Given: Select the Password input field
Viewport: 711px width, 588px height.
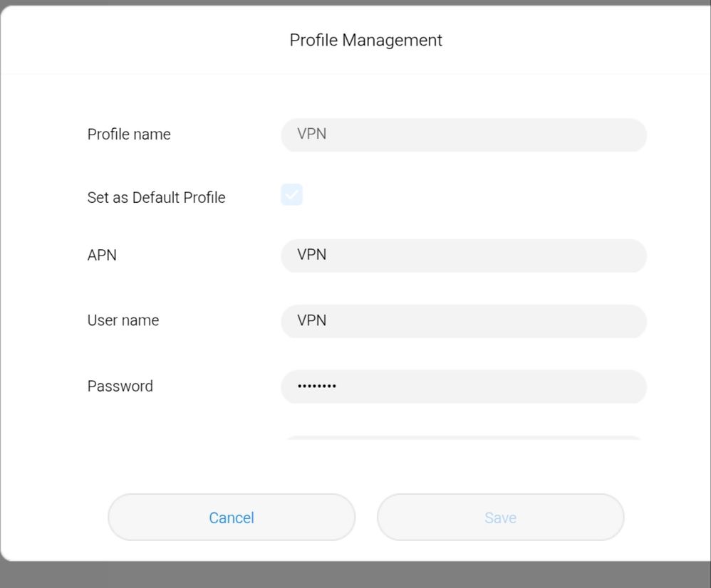Looking at the screenshot, I should pyautogui.click(x=463, y=387).
